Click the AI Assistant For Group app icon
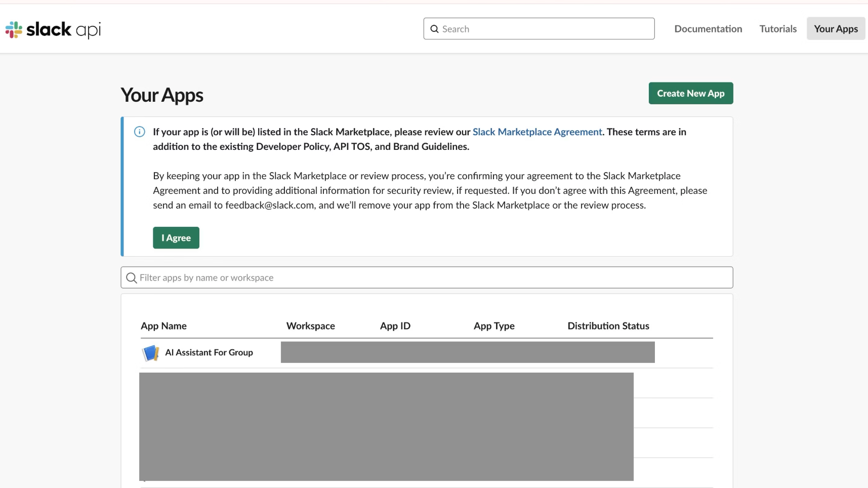 (x=150, y=353)
